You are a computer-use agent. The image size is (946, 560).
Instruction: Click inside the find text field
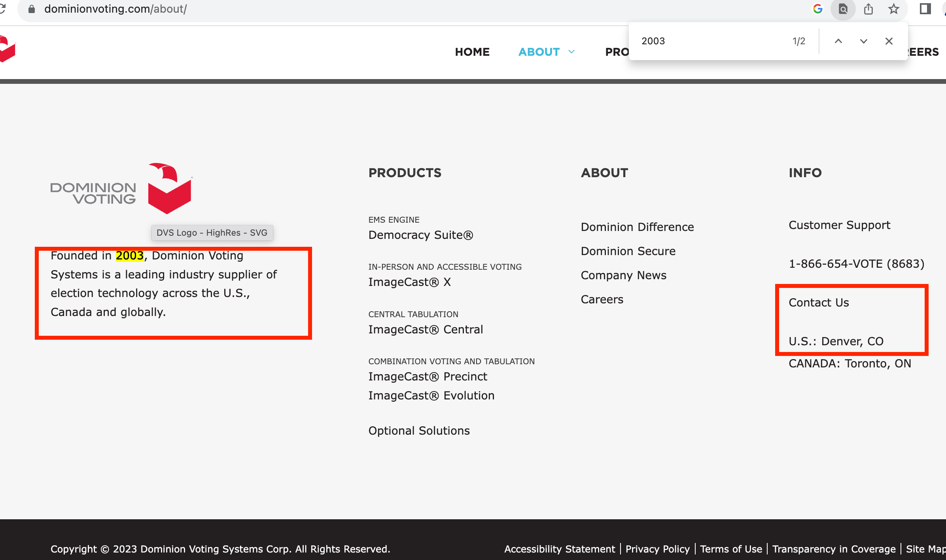click(708, 41)
